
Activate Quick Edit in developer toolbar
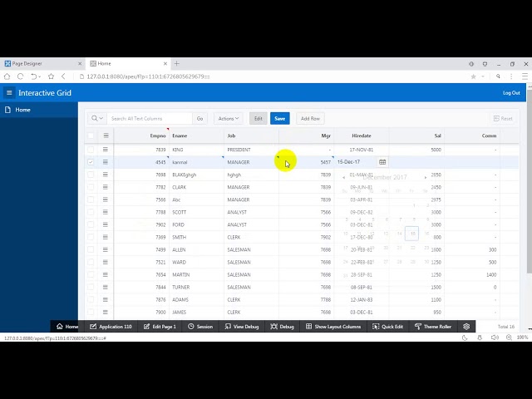[x=387, y=327]
